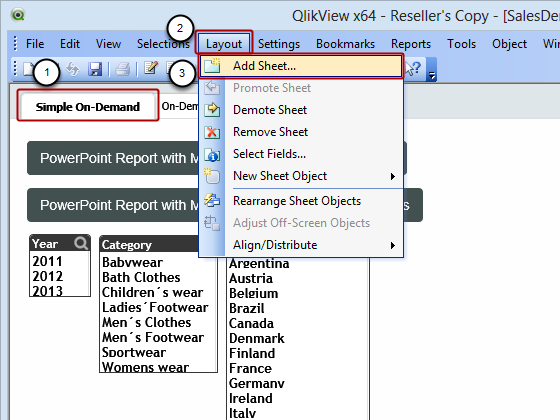560x420 pixels.
Task: Select Children´s wear category
Action: coord(158,292)
